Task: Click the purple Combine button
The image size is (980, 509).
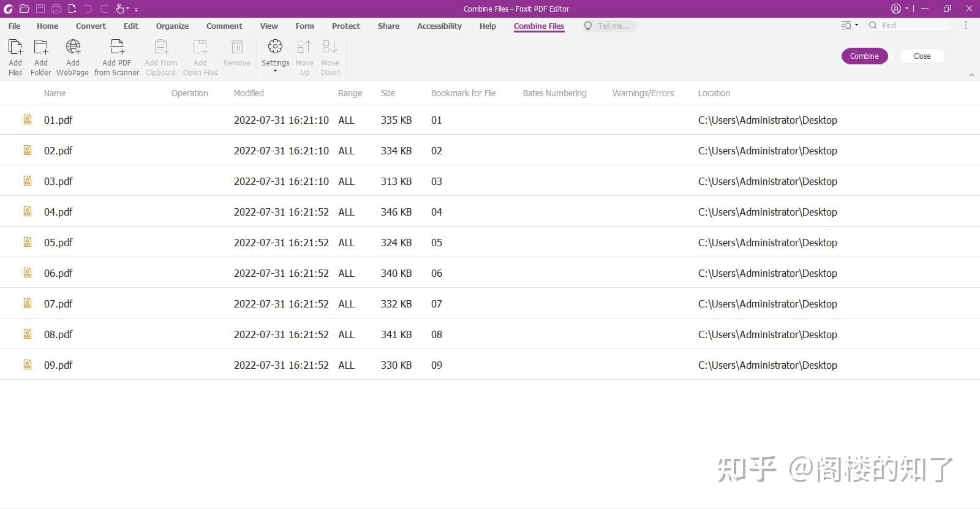Action: 864,56
